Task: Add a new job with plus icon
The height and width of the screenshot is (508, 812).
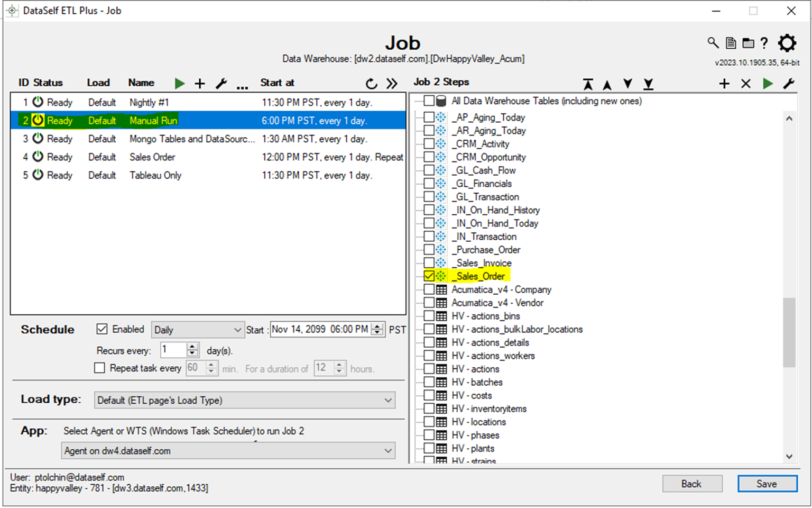Action: pos(200,83)
